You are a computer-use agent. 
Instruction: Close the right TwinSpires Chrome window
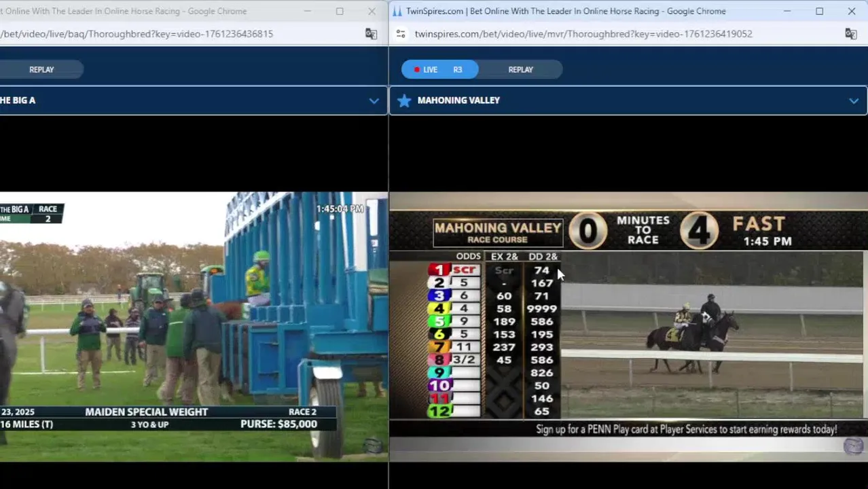coord(852,11)
